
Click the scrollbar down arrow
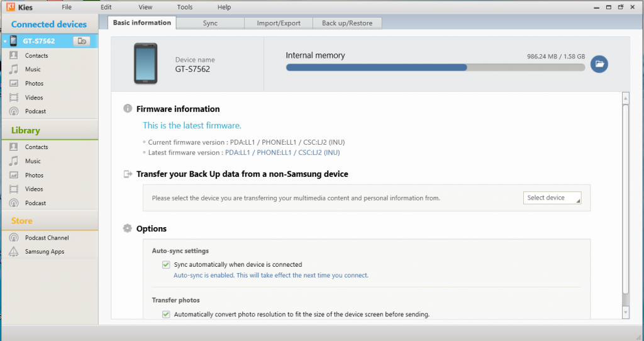[626, 313]
